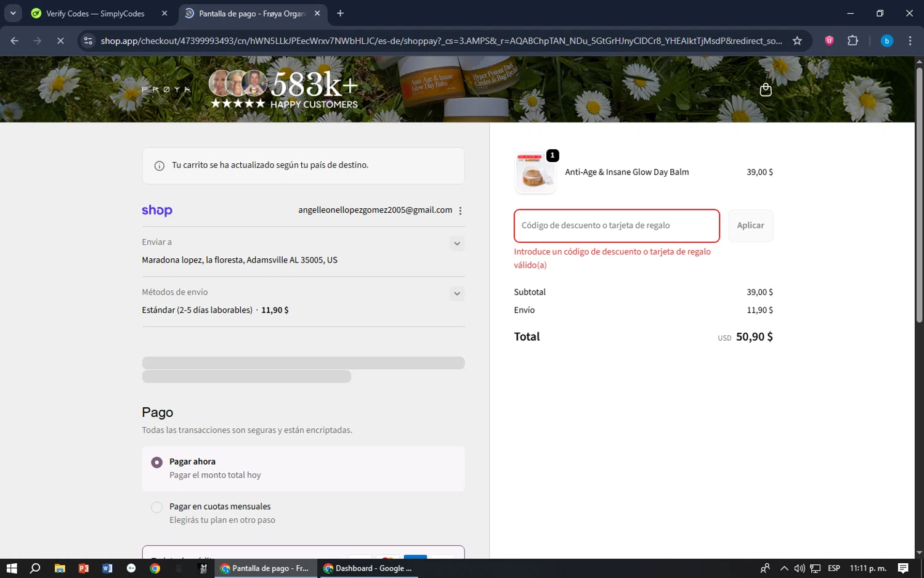Viewport: 924px width, 578px height.
Task: Click the invalid discount code error message
Action: point(612,258)
